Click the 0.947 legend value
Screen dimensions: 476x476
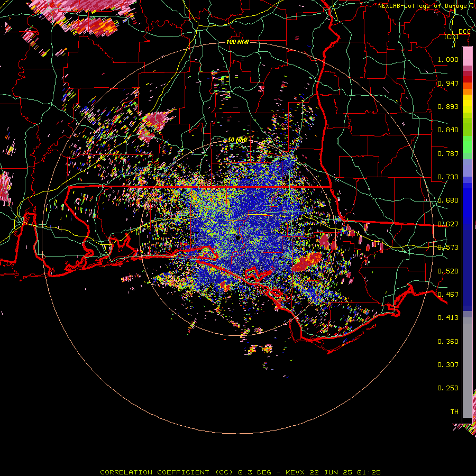(448, 83)
